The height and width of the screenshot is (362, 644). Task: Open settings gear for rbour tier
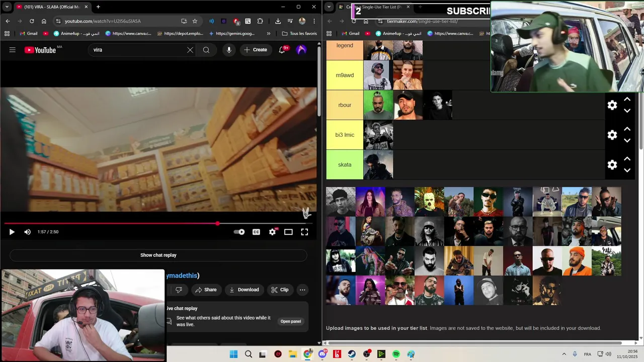(x=612, y=105)
